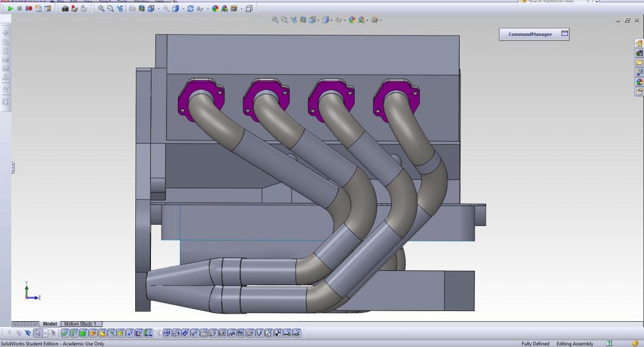
Task: Open the Display Style dropdown arrow in the top toolbar
Action: pyautogui.click(x=183, y=9)
